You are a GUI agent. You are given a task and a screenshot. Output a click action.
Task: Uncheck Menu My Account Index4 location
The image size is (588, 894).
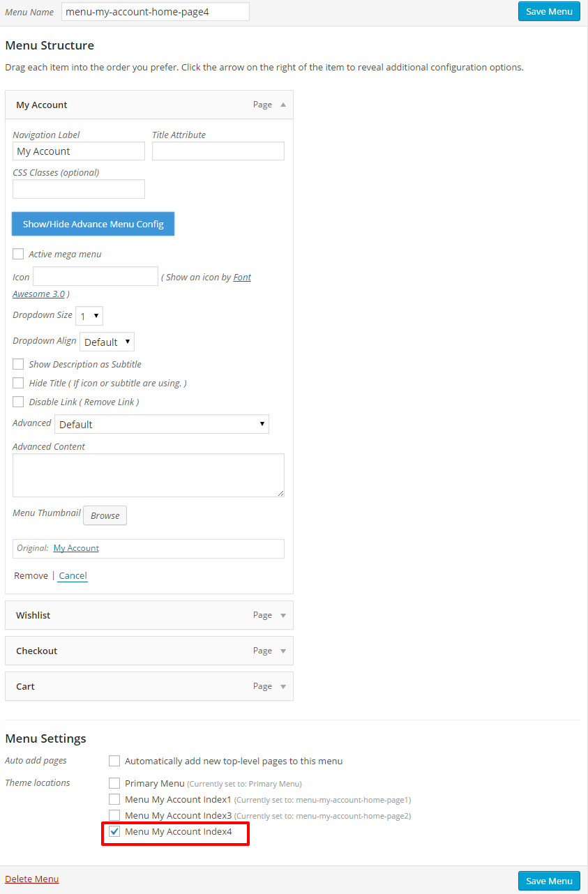pos(114,831)
